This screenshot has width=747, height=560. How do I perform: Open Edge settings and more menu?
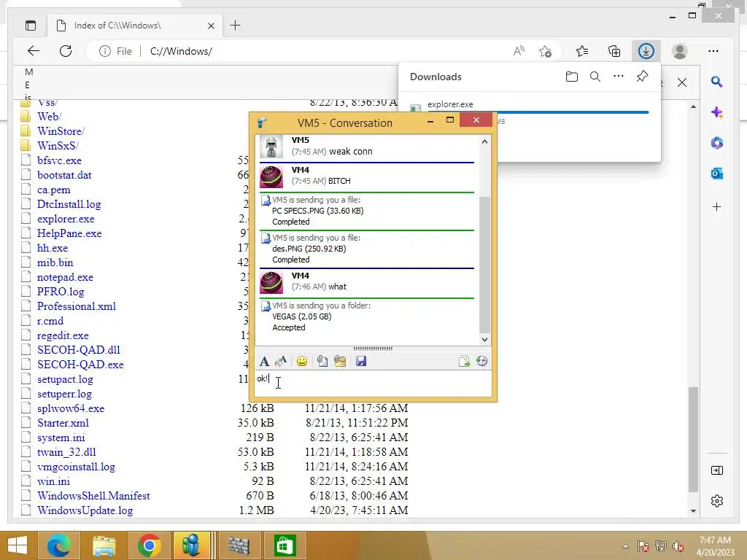713,51
